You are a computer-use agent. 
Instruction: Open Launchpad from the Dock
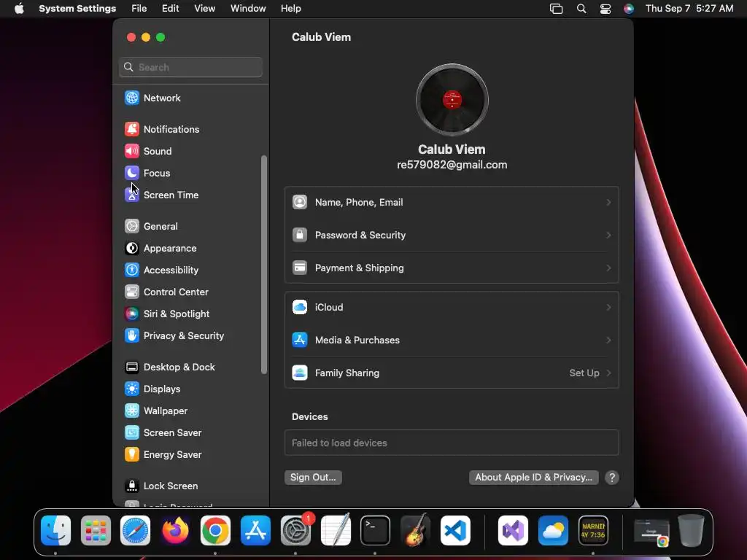(x=96, y=530)
